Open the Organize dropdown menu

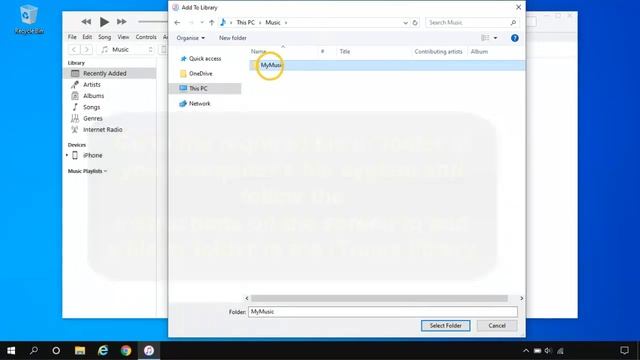click(x=191, y=38)
